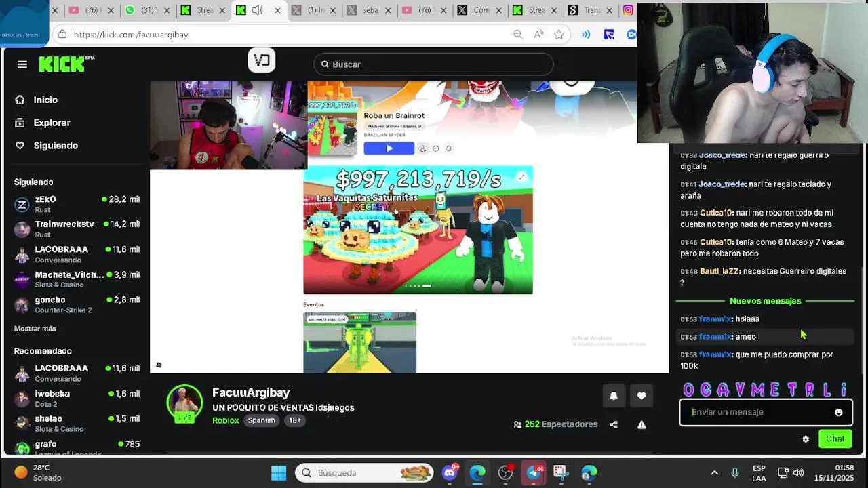Open Siguiendo in sidebar
Viewport: 868px width, 488px height.
[x=56, y=146]
